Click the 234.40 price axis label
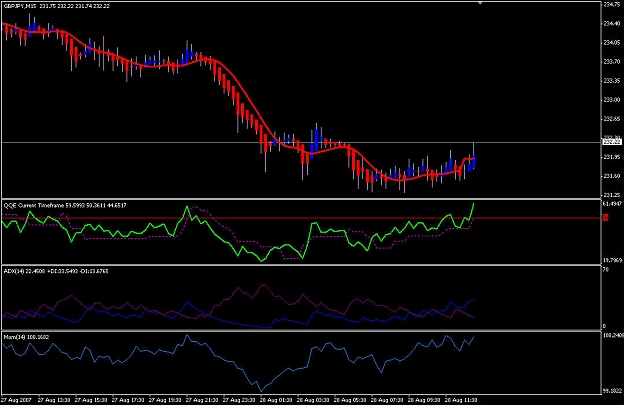The image size is (625, 406). click(612, 24)
